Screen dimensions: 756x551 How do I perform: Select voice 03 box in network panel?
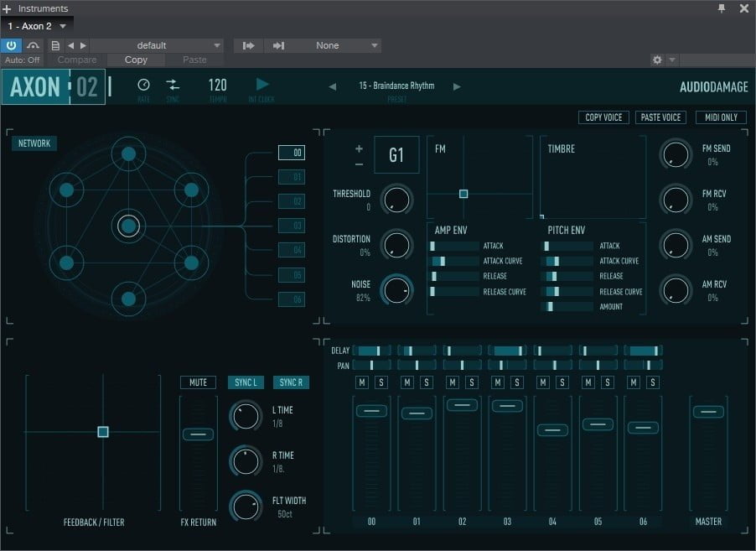292,226
